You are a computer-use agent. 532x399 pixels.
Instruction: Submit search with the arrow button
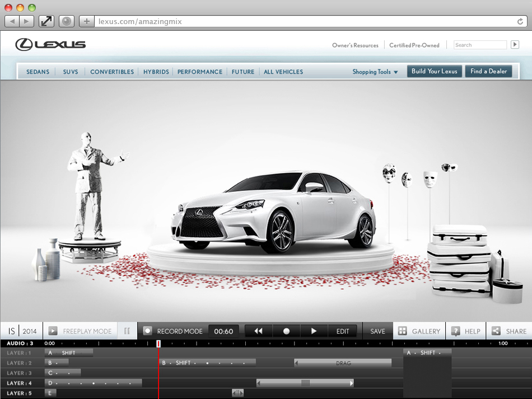(x=515, y=45)
